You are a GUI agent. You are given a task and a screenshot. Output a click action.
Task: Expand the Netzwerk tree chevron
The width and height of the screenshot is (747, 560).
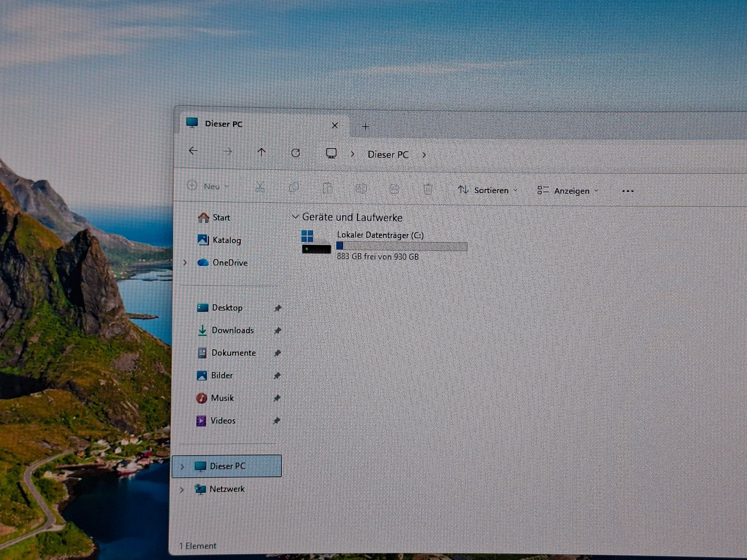point(182,489)
